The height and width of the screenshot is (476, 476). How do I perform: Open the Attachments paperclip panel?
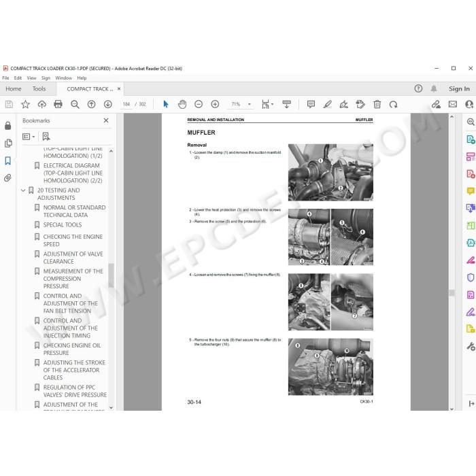click(8, 177)
